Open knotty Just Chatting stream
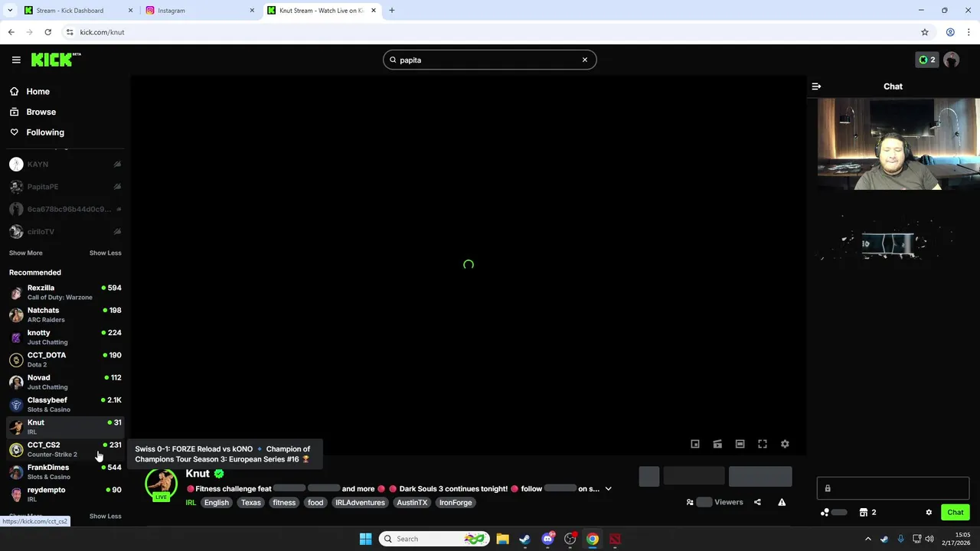The height and width of the screenshot is (551, 980). pos(65,337)
